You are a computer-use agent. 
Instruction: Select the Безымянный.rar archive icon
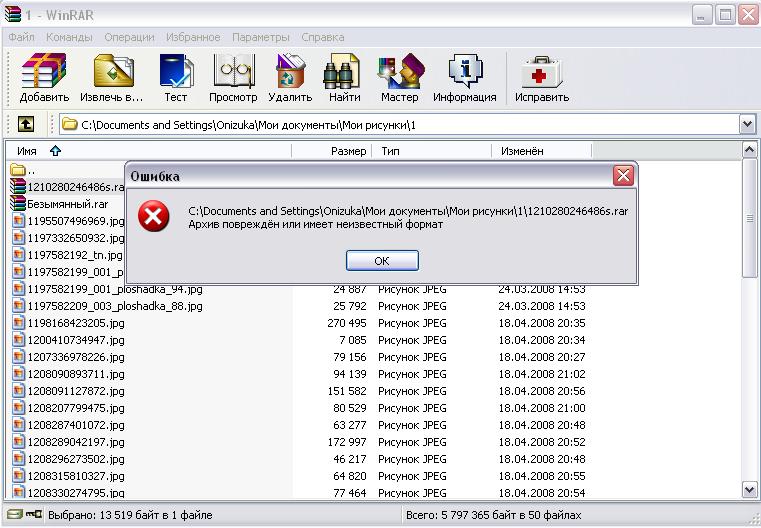(x=18, y=204)
